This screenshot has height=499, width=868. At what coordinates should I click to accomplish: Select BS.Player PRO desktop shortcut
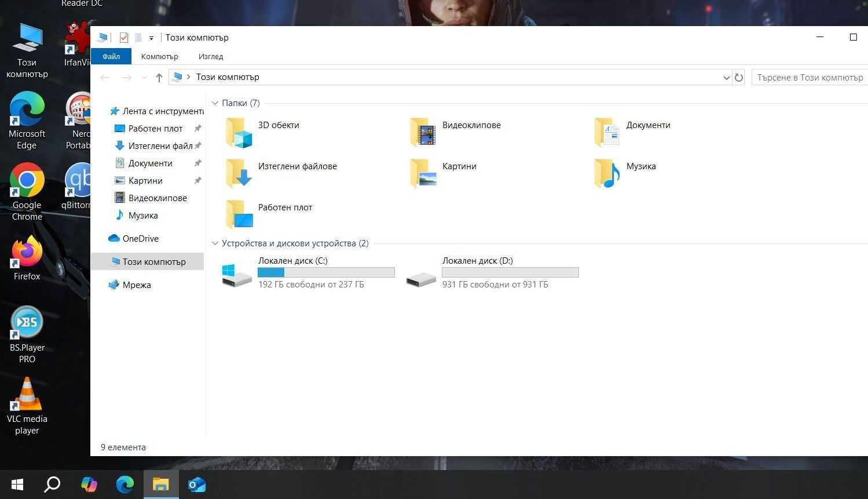[x=27, y=335]
